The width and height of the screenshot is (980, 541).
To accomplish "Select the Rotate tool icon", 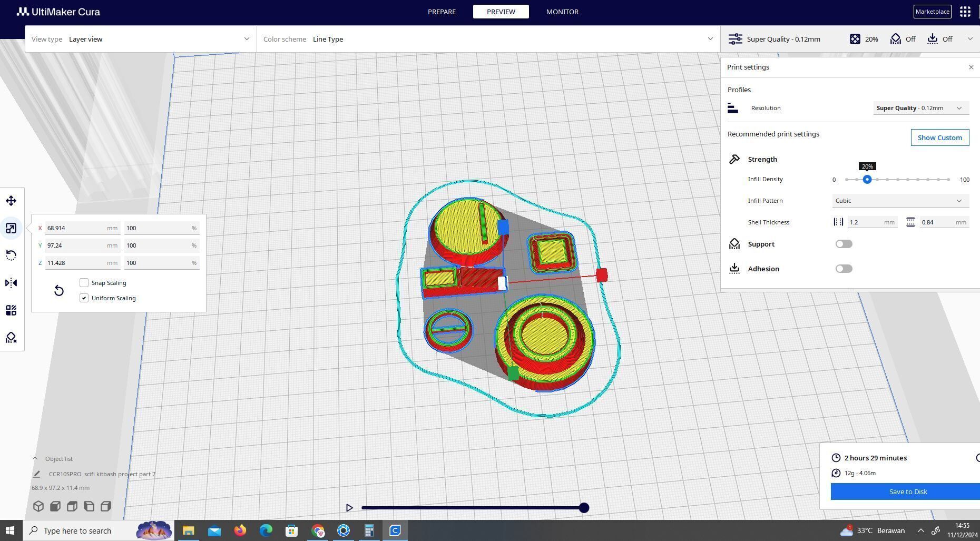I will click(x=11, y=255).
